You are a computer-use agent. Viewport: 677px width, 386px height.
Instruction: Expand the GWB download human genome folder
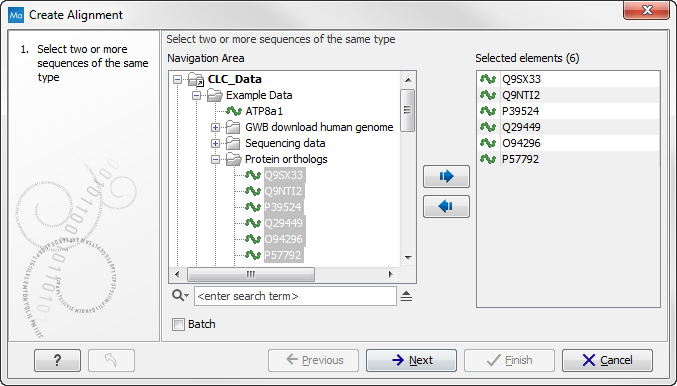[215, 127]
